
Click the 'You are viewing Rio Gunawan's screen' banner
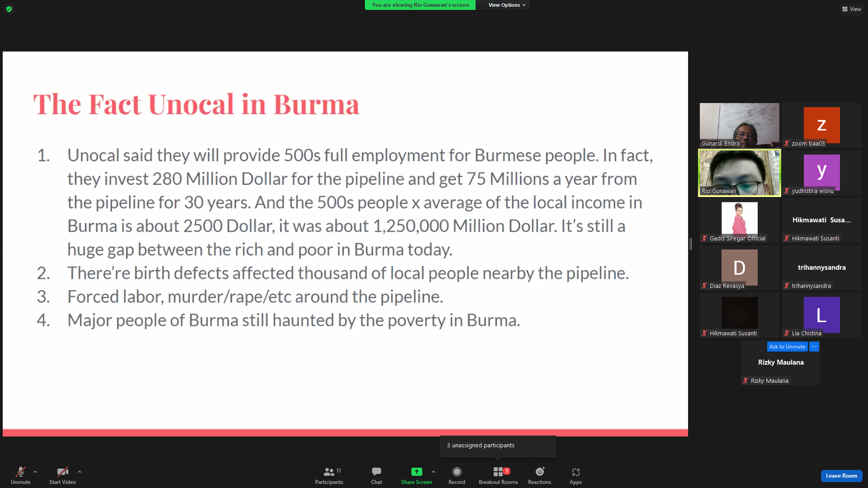[420, 5]
